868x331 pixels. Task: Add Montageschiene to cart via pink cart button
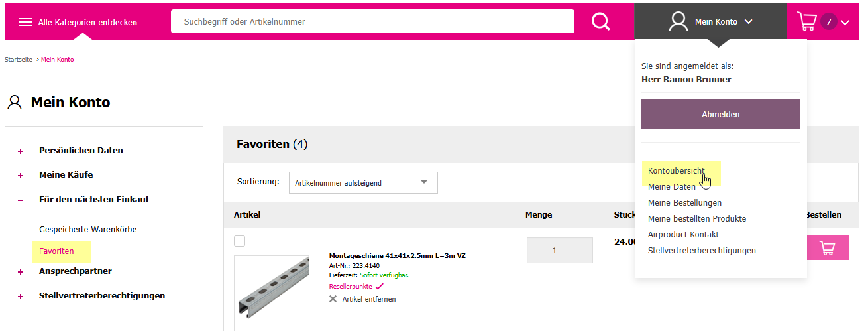pyautogui.click(x=827, y=248)
